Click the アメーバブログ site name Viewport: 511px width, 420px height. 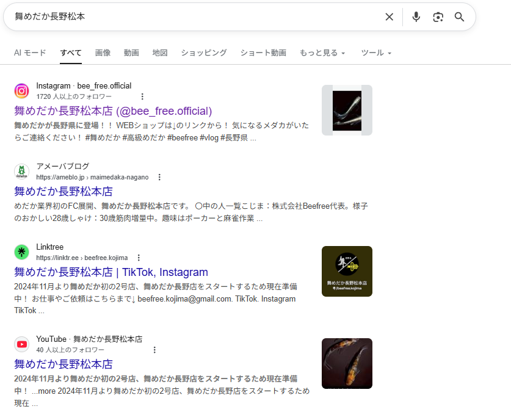pos(62,166)
